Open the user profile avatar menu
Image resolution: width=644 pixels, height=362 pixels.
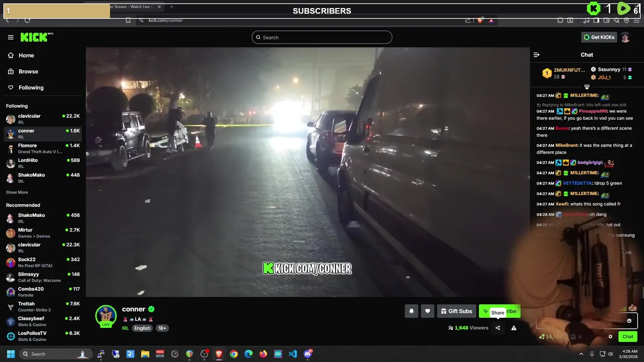tap(625, 37)
